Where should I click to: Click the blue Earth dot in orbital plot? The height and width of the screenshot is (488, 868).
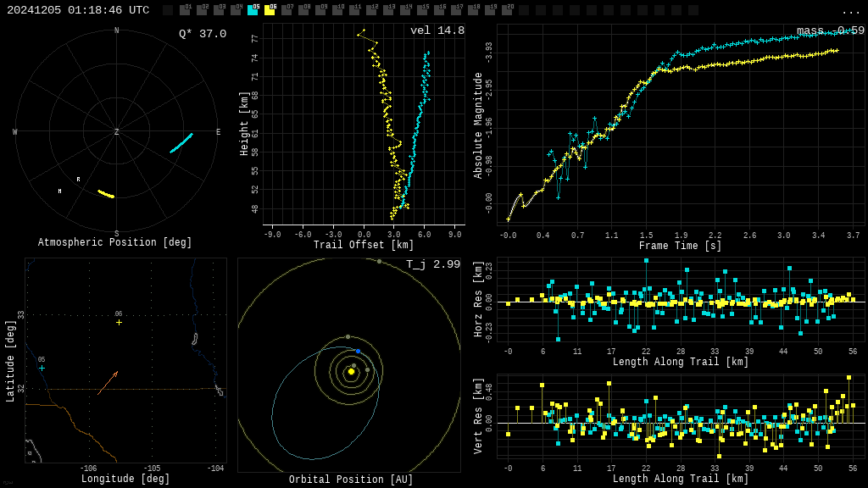[358, 351]
